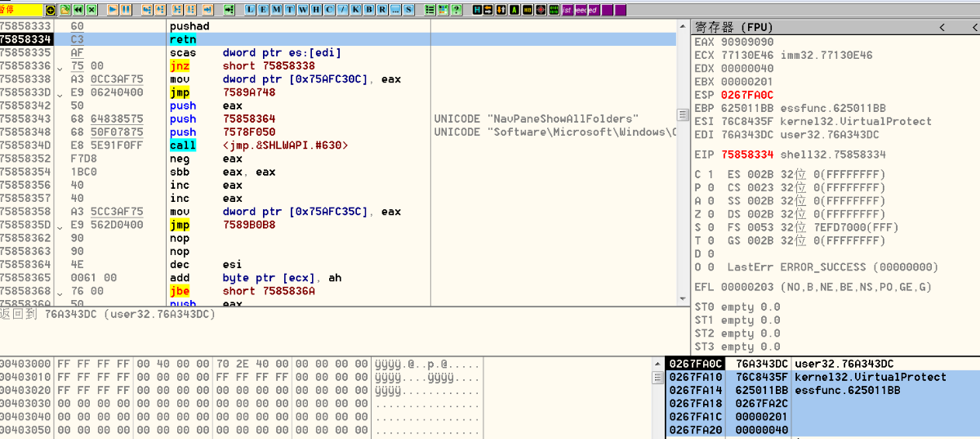Click the O overflow flag value
This screenshot has height=439, width=980.
pos(709,267)
